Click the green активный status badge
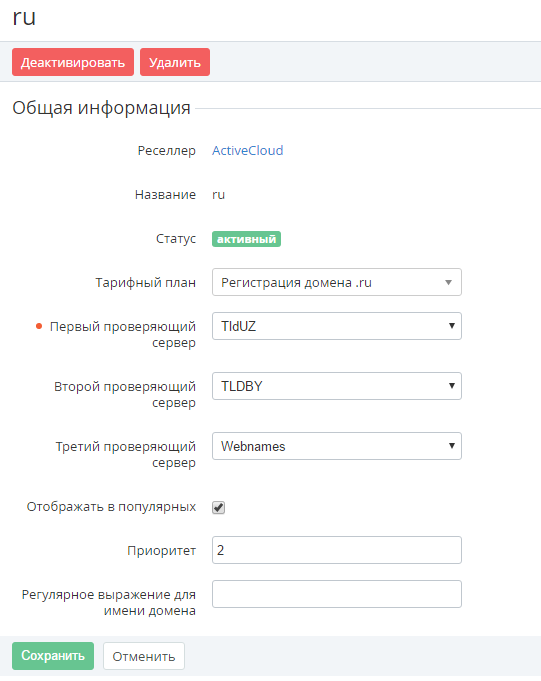541x681 pixels. (246, 239)
